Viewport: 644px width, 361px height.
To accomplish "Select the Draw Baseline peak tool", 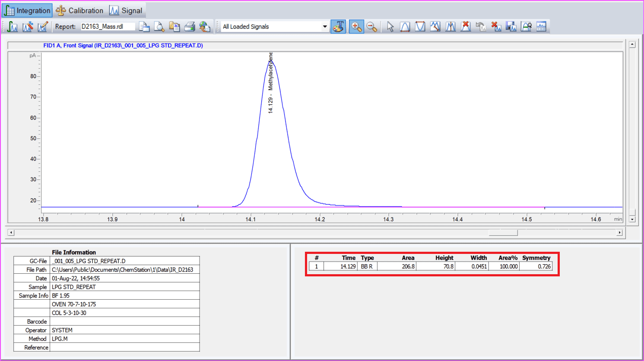I will (435, 26).
